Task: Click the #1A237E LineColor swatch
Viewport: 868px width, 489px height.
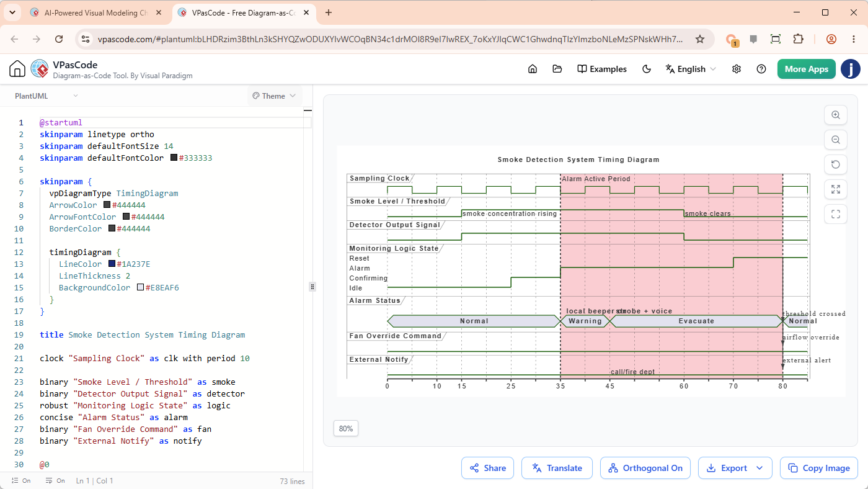Action: click(x=112, y=264)
